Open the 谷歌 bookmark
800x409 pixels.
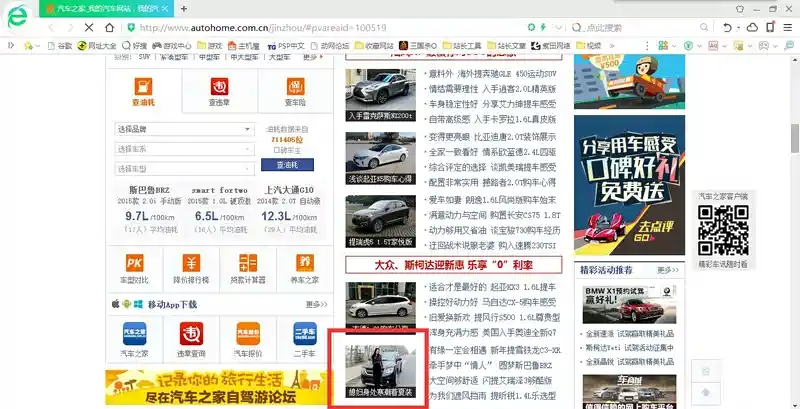[x=60, y=45]
